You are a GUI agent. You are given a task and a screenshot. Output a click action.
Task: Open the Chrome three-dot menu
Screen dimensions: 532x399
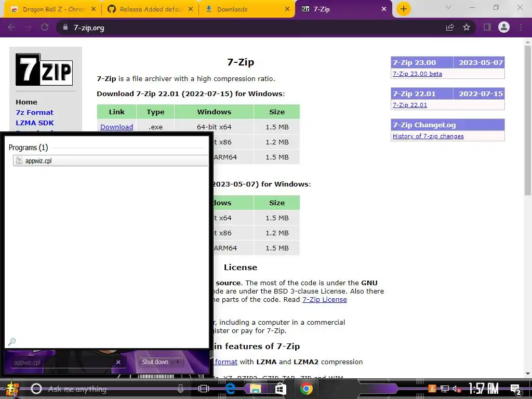pos(521,27)
